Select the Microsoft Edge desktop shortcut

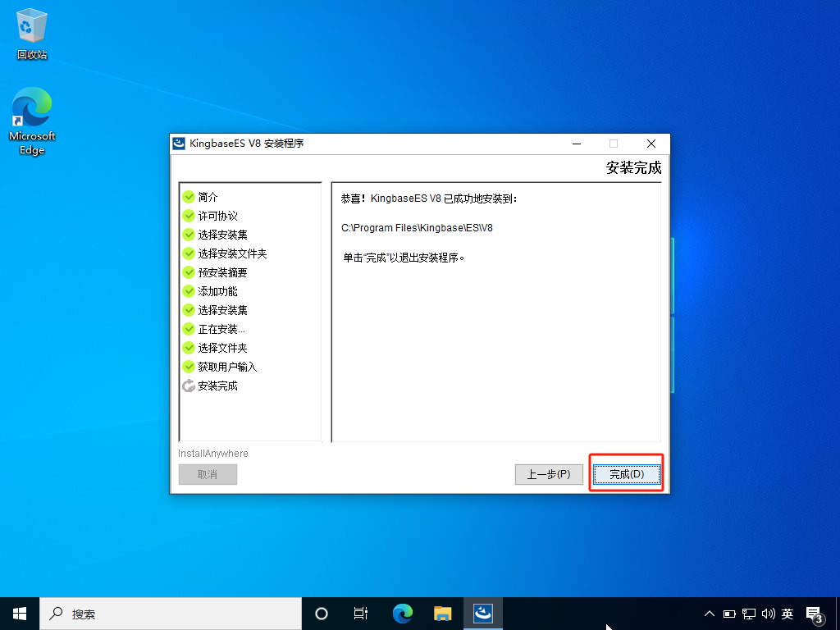click(x=32, y=121)
